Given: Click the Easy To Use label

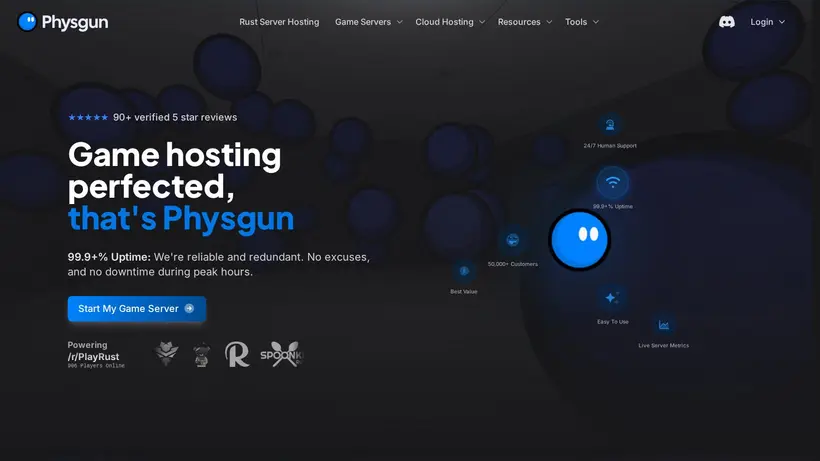Looking at the screenshot, I should tap(612, 322).
